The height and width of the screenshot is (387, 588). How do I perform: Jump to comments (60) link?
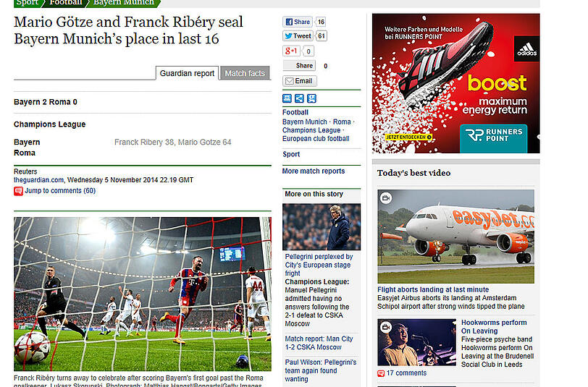tap(60, 191)
